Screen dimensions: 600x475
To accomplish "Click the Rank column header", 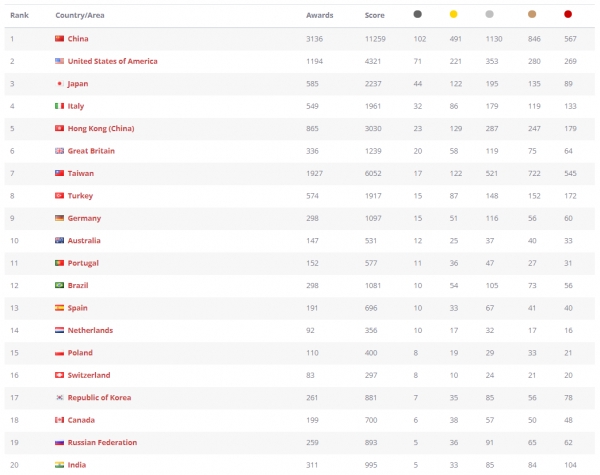I will pos(20,15).
